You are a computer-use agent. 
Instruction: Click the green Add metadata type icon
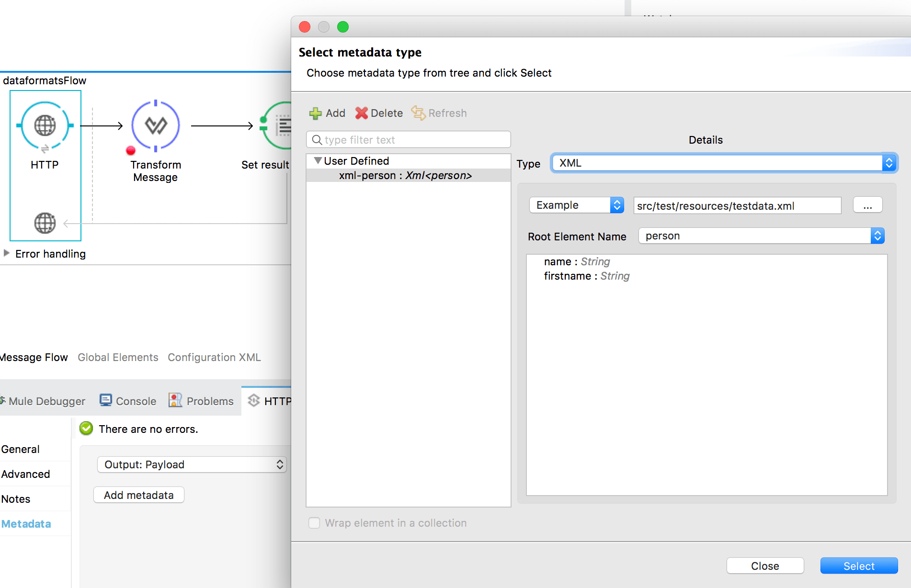pos(315,113)
